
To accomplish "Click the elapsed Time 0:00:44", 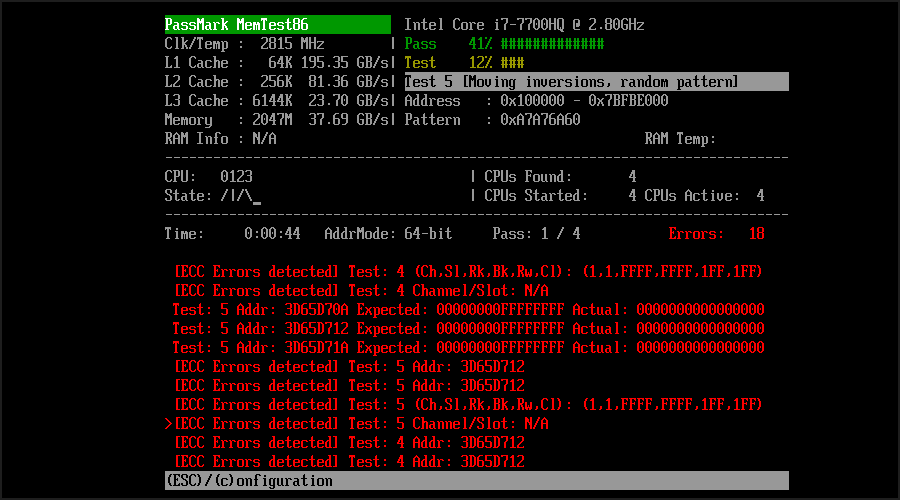I will 272,233.
